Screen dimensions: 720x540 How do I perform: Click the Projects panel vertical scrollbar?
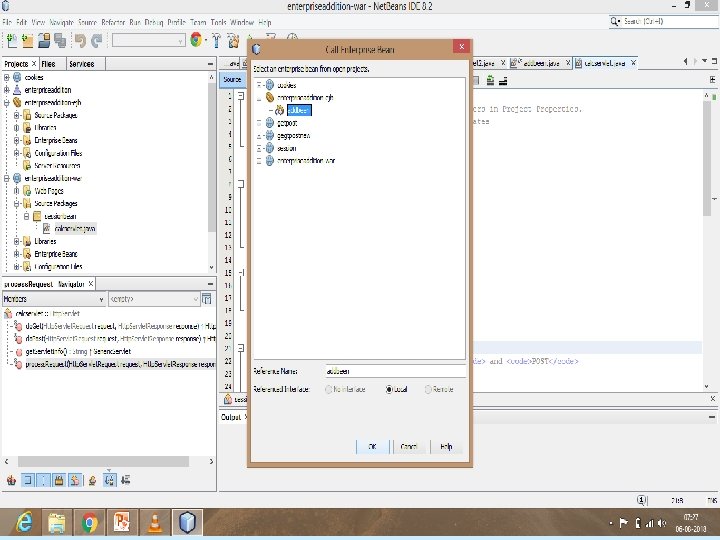[x=211, y=158]
